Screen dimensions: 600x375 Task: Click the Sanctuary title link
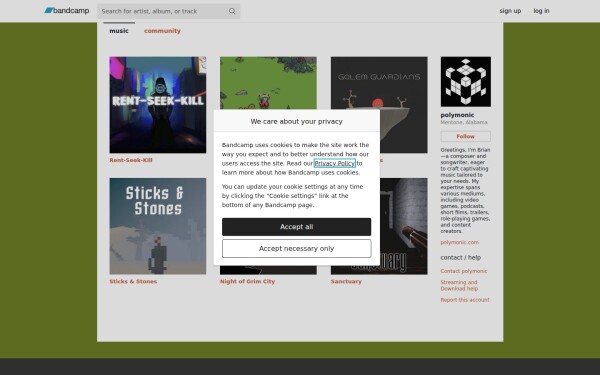pos(346,281)
